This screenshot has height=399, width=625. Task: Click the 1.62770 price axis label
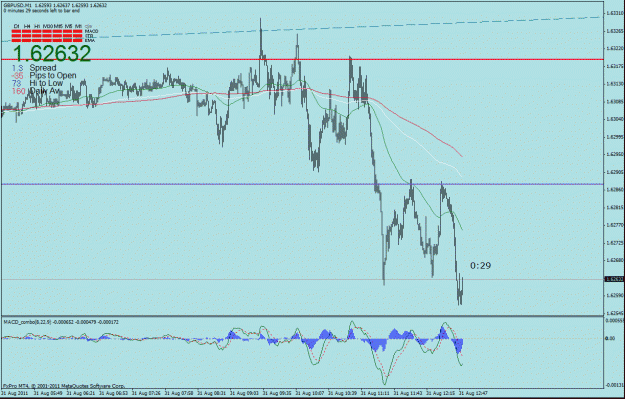614,225
